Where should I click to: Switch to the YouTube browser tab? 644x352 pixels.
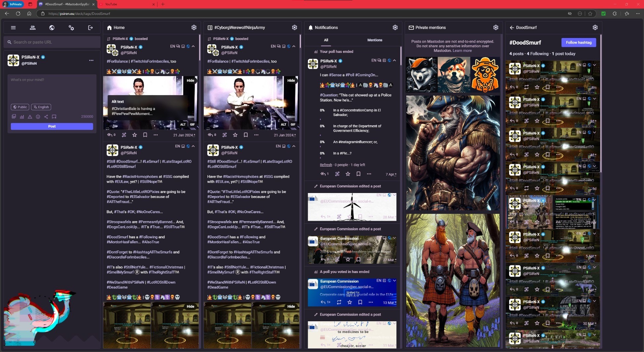pos(127,4)
